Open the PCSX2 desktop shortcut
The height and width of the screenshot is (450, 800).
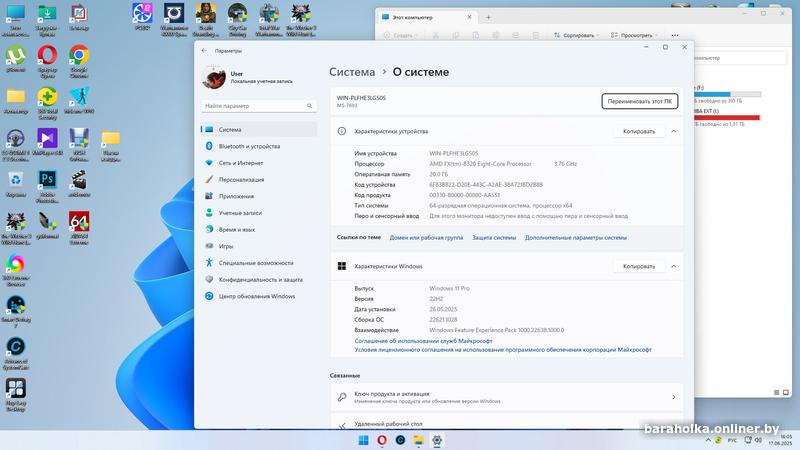[142, 17]
